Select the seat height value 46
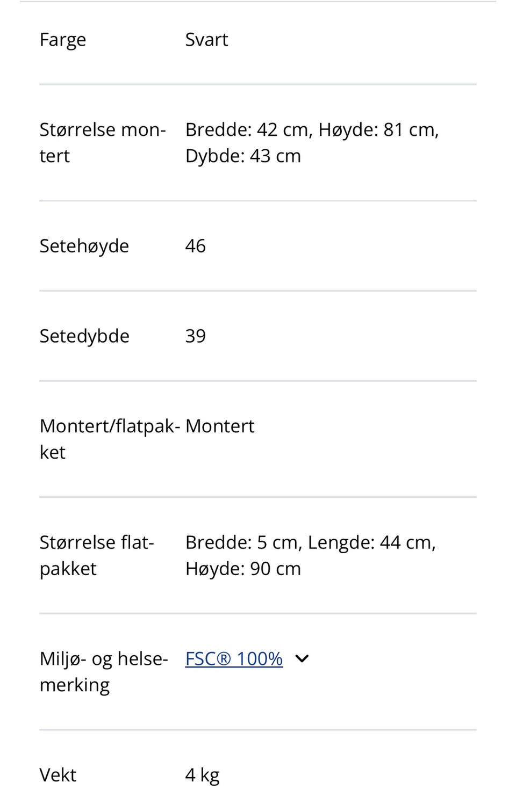The width and height of the screenshot is (516, 812). [195, 246]
